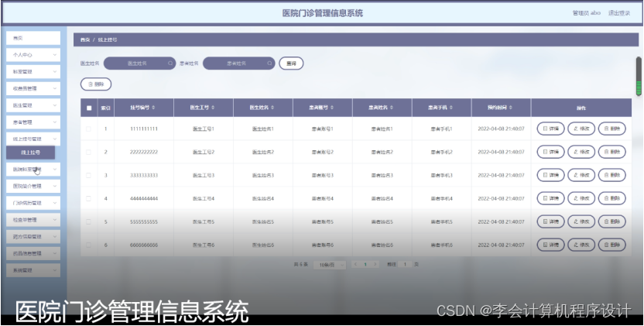Click 删除 for row 1111111111

(x=612, y=129)
